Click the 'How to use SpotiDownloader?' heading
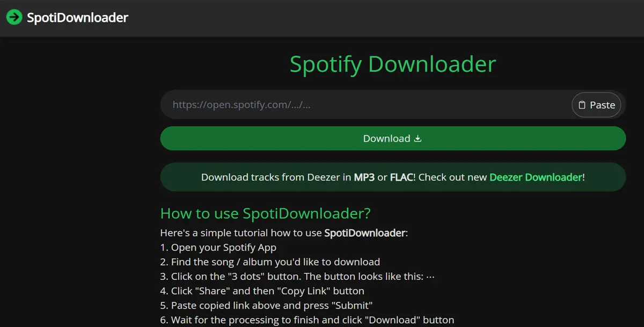This screenshot has height=327, width=644. 266,213
